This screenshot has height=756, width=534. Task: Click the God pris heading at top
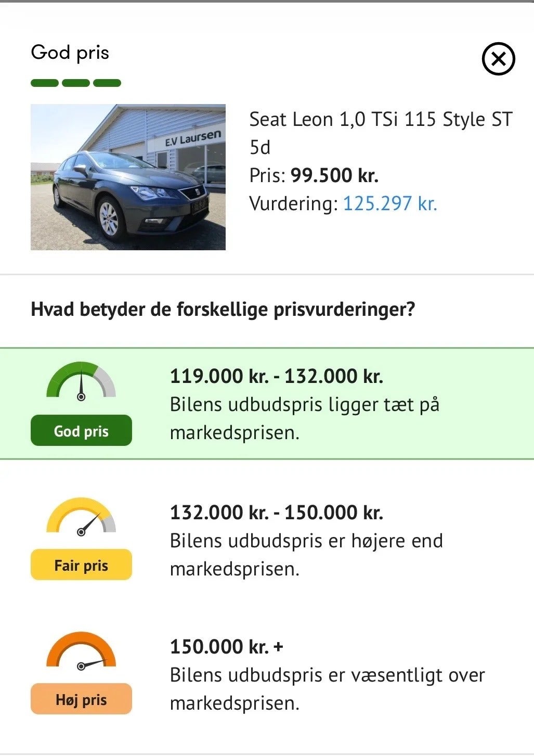click(x=70, y=53)
